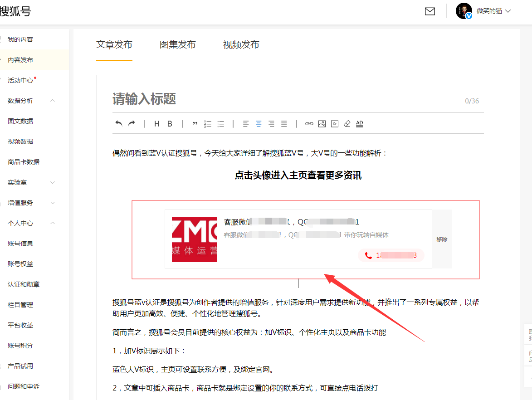Click the Undo arrow in the editor toolbar

coord(118,123)
